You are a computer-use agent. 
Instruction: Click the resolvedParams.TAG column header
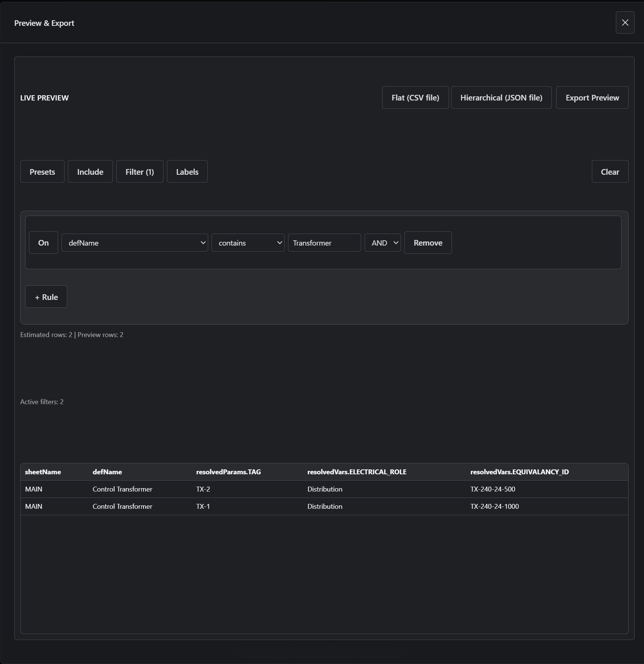click(x=228, y=472)
